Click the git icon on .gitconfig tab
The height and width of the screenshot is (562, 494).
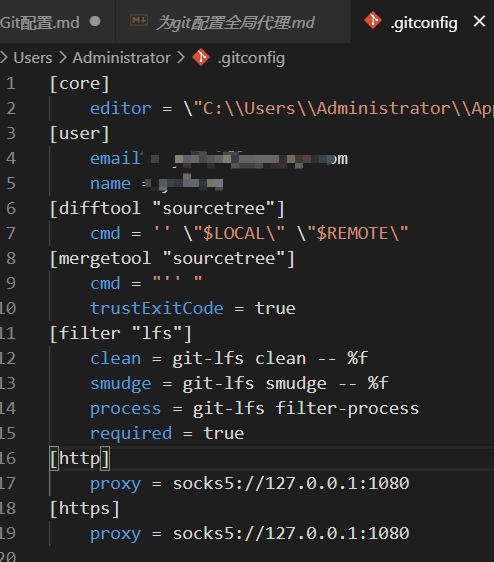click(373, 20)
